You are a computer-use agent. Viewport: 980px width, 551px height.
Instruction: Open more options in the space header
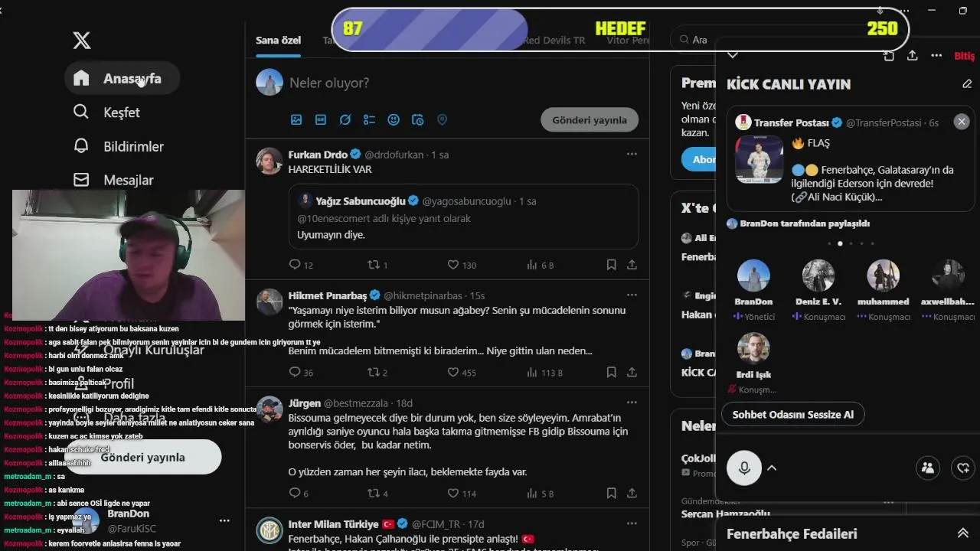pyautogui.click(x=936, y=55)
